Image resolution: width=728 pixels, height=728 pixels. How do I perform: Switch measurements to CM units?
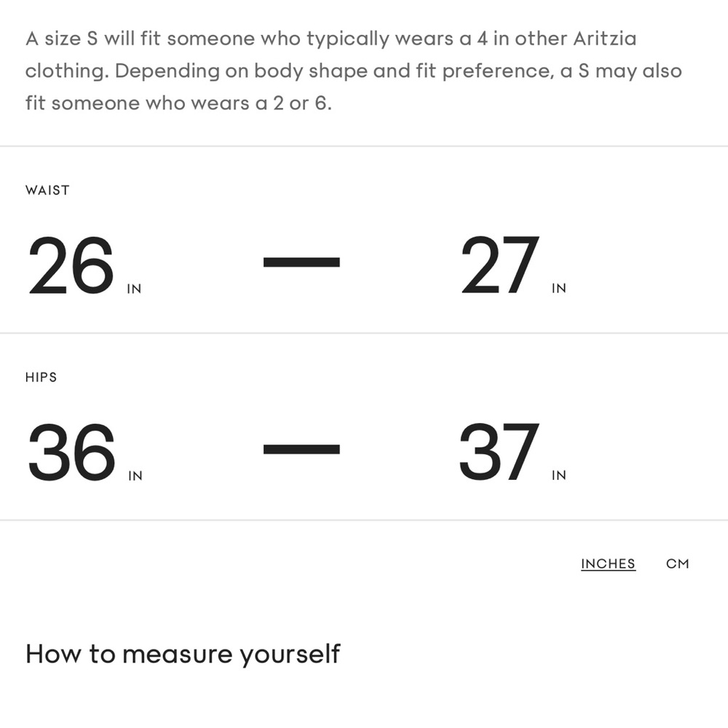677,563
